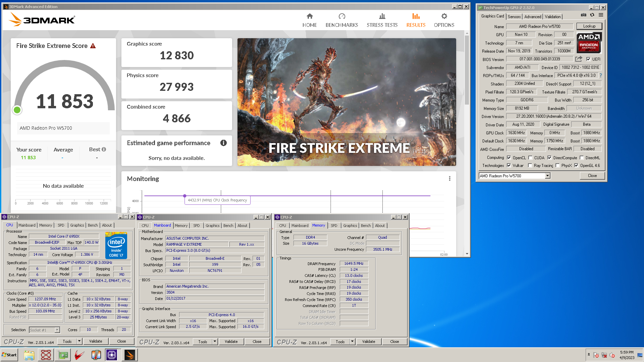The image size is (644, 362).
Task: Select the RESULTS chart icon
Action: [x=416, y=16]
